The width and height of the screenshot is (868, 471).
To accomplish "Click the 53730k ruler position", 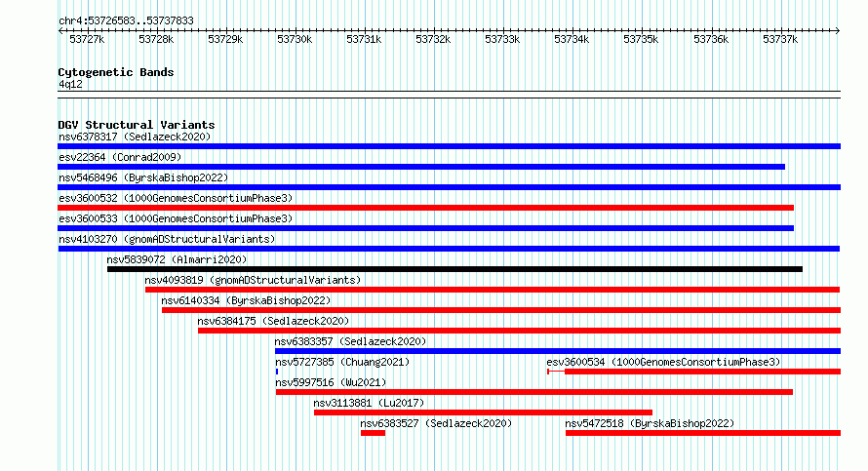I will [295, 39].
